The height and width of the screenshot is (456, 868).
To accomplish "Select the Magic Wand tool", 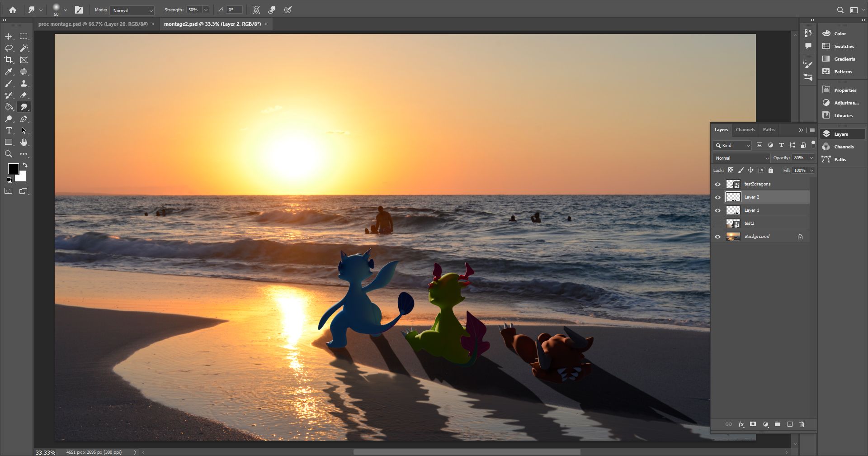I will pyautogui.click(x=24, y=48).
